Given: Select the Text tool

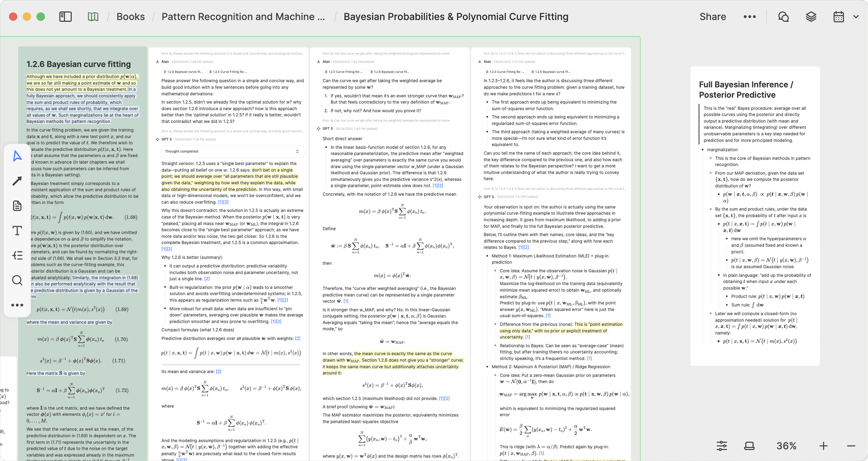Looking at the screenshot, I should (x=17, y=231).
